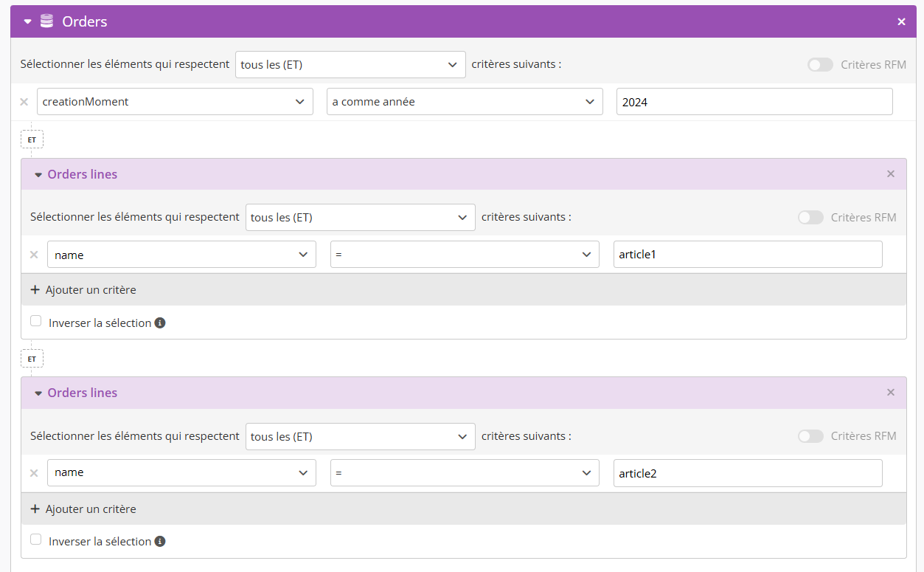Click the 2024 year value field

[754, 102]
